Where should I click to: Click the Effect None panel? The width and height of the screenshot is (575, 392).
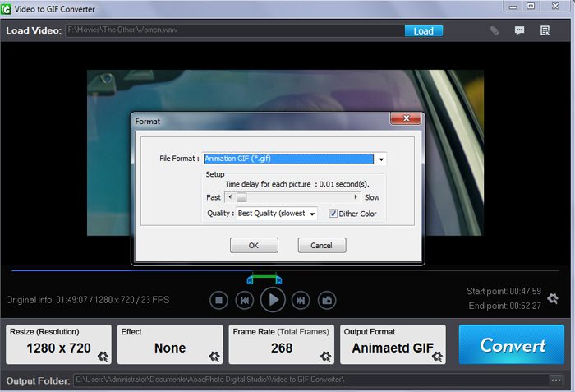(170, 344)
